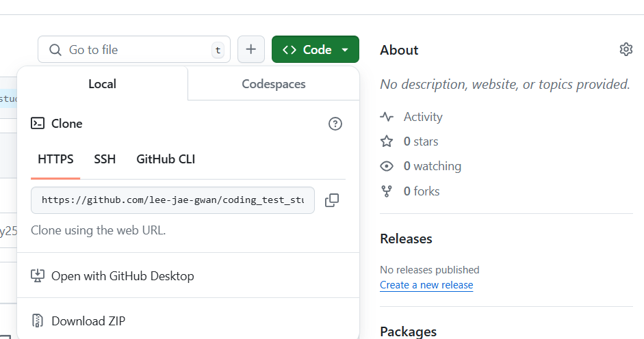
Task: Follow the Create a new release link
Action: point(426,285)
